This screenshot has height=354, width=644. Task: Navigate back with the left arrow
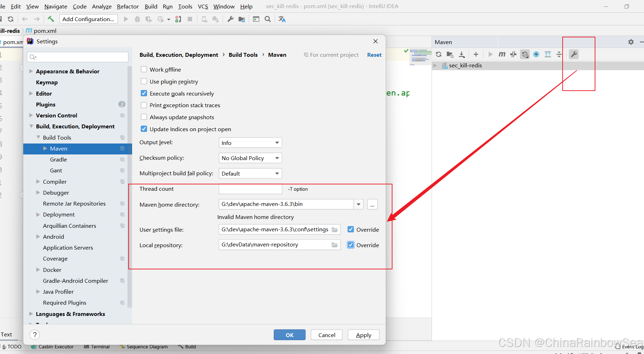[25, 19]
